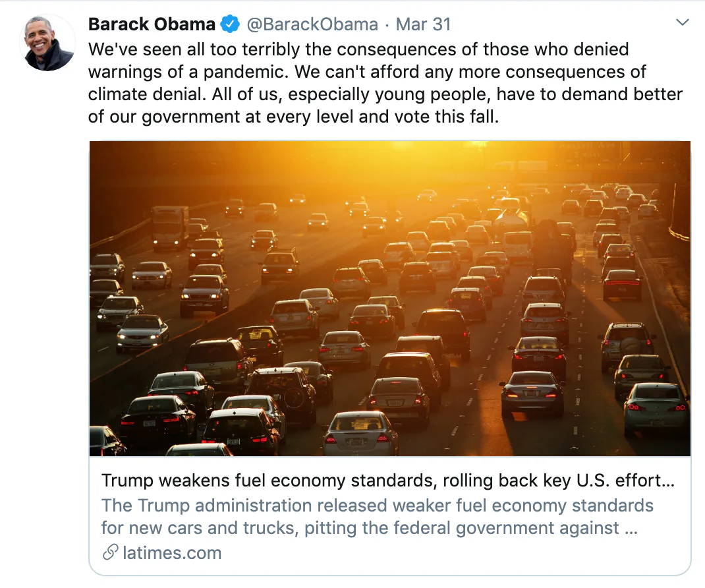Click the tweet line starting "climate denial"

385,94
